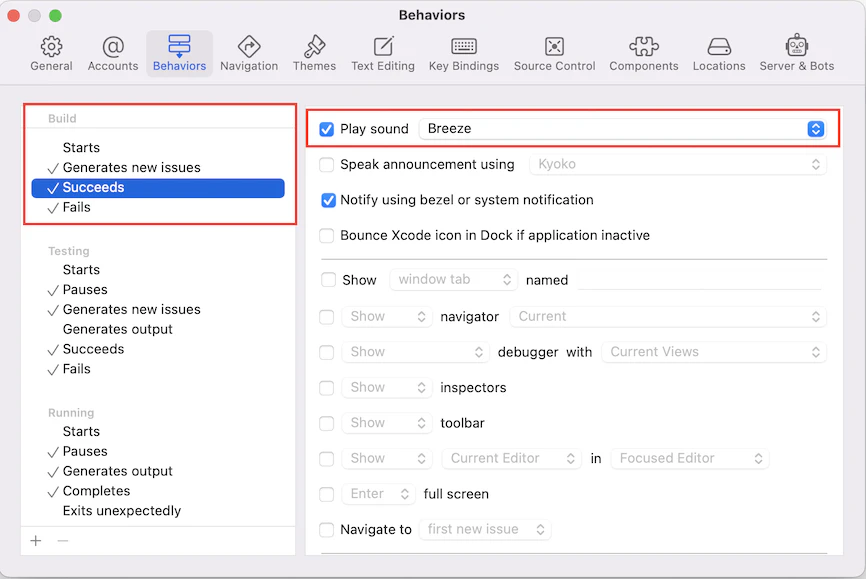Enable Bounce Xcode icon in Dock checkbox
Viewport: 866px width, 579px height.
click(326, 235)
